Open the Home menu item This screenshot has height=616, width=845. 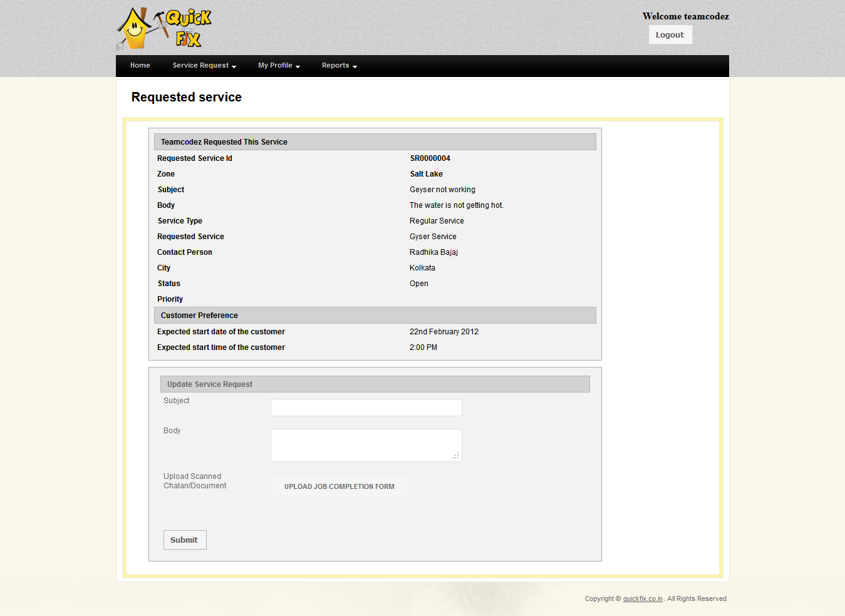140,66
